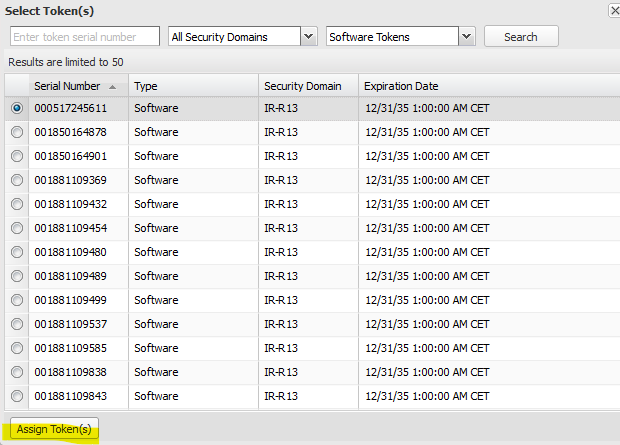Click the Security Domain column header
620x445 pixels.
point(302,86)
